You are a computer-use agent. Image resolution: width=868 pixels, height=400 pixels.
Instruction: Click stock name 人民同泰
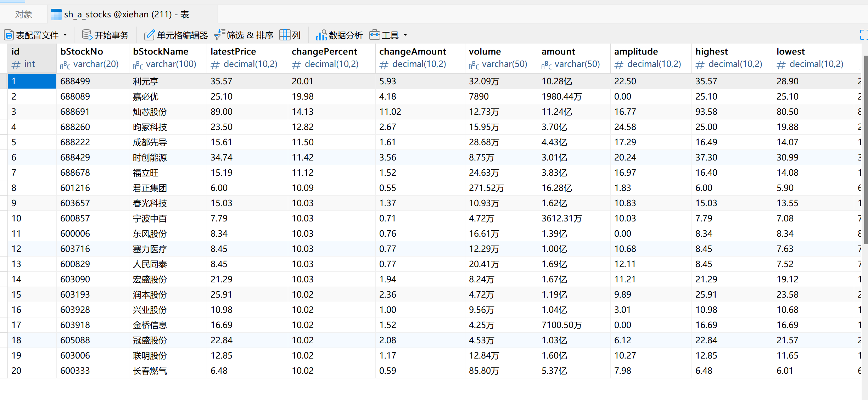150,264
